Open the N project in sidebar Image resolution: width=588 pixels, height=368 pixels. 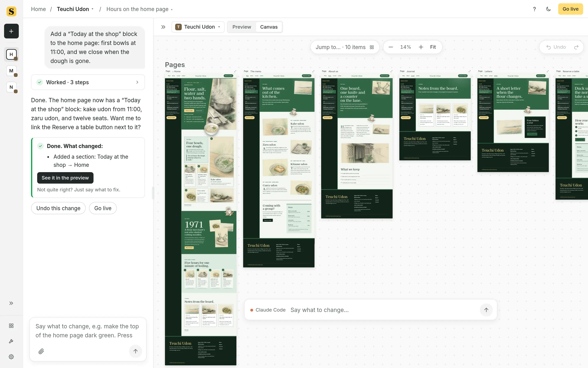coord(11,87)
